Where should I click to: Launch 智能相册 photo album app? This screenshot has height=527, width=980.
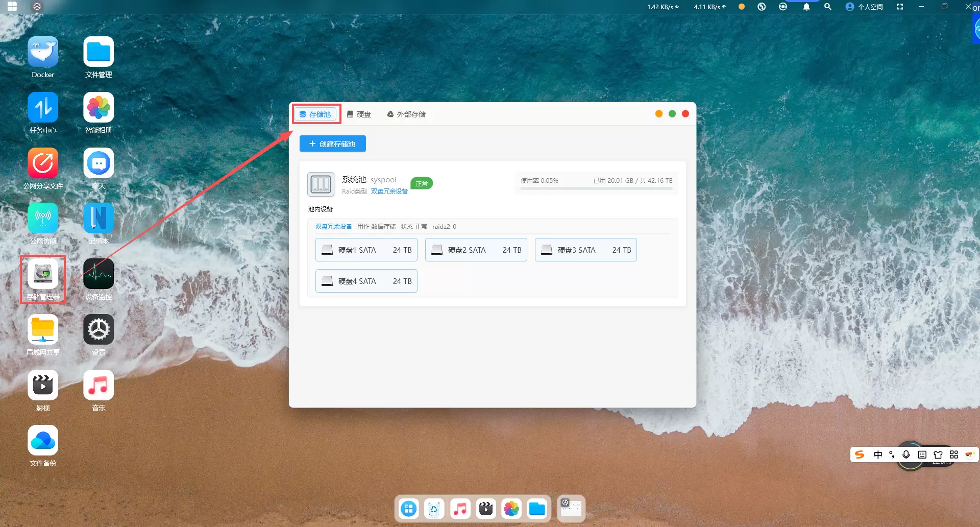click(99, 108)
